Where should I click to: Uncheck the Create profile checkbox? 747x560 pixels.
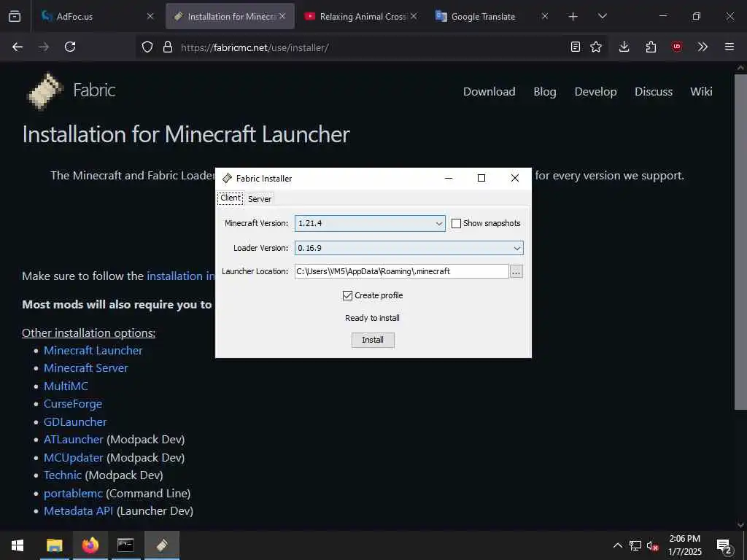coord(347,295)
